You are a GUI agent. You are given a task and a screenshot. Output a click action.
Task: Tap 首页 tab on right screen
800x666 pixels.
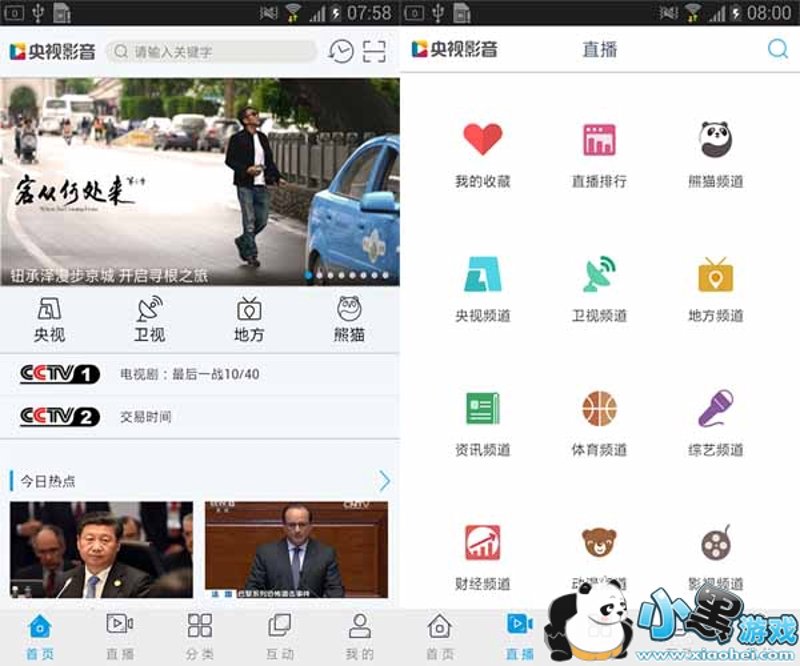(440, 637)
